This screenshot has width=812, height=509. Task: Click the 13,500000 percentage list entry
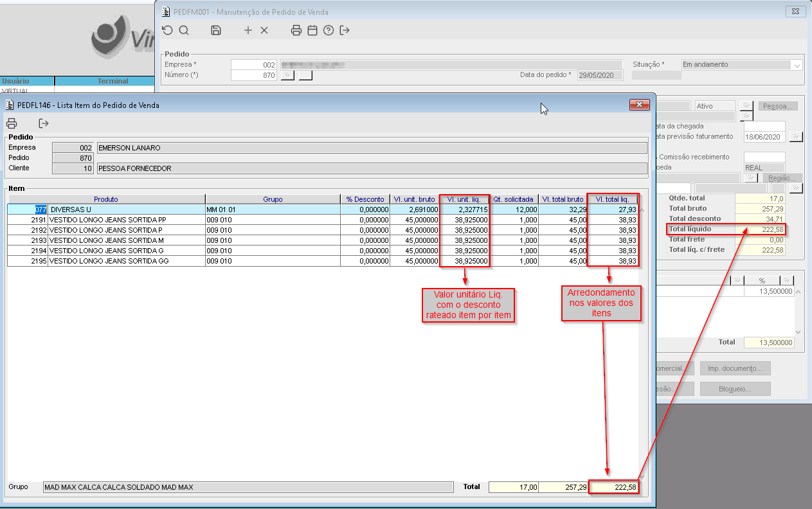click(768, 291)
